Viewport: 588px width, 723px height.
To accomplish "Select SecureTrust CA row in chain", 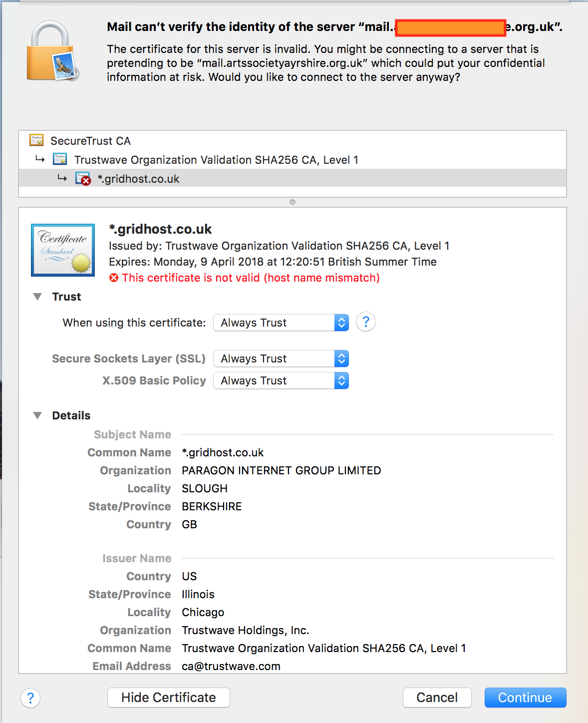I will [x=293, y=141].
